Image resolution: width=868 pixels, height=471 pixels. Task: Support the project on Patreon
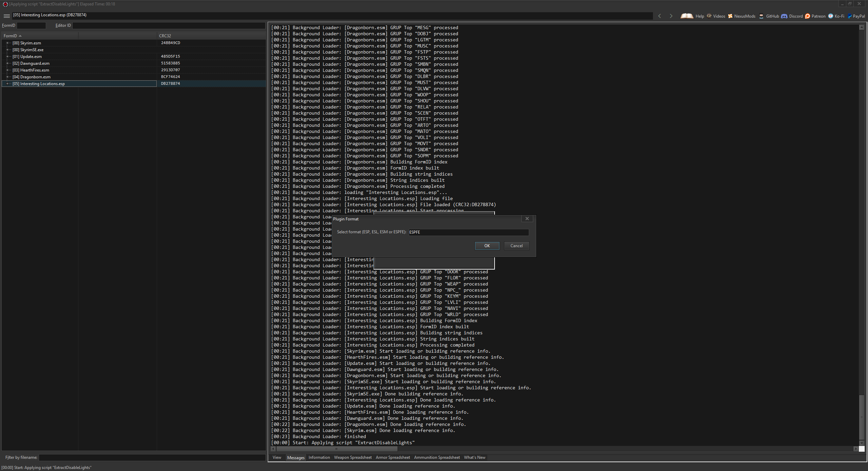click(816, 16)
